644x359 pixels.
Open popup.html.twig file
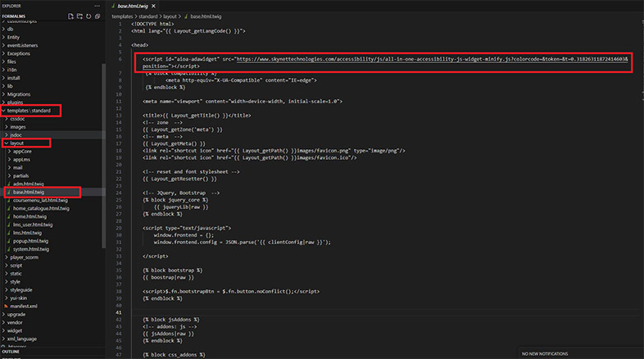[30, 241]
